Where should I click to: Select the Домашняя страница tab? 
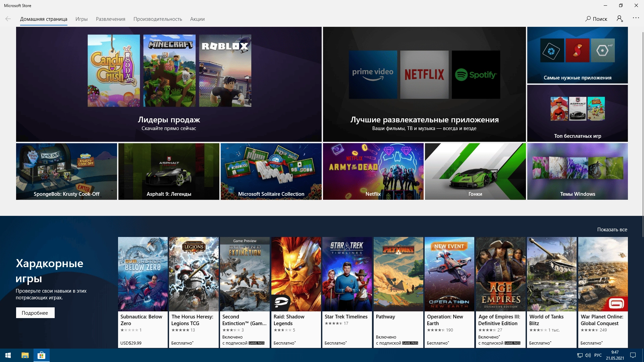pyautogui.click(x=44, y=19)
